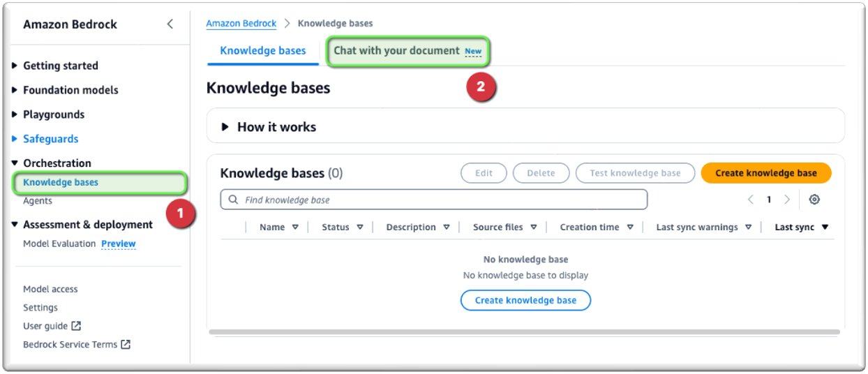The height and width of the screenshot is (374, 868).
Task: Click the horizontal table scrollbar
Action: pos(524,332)
